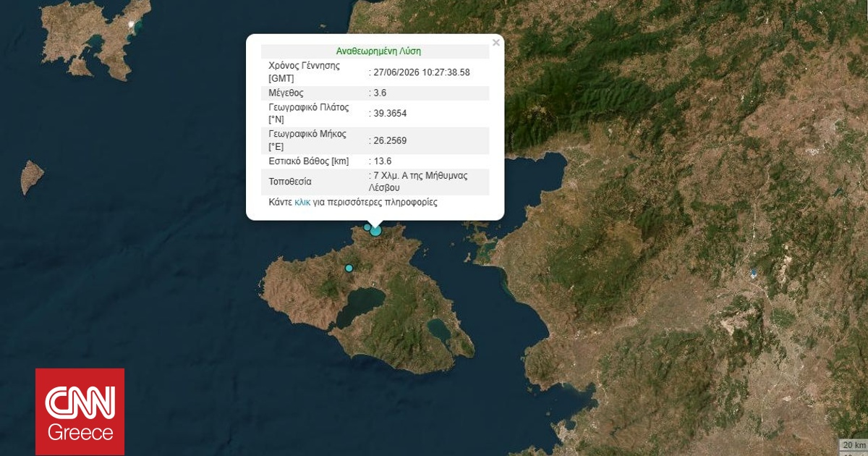Select the 'Γεωγραφικό Μήκος [°E]' label
The width and height of the screenshot is (868, 456).
307,140
